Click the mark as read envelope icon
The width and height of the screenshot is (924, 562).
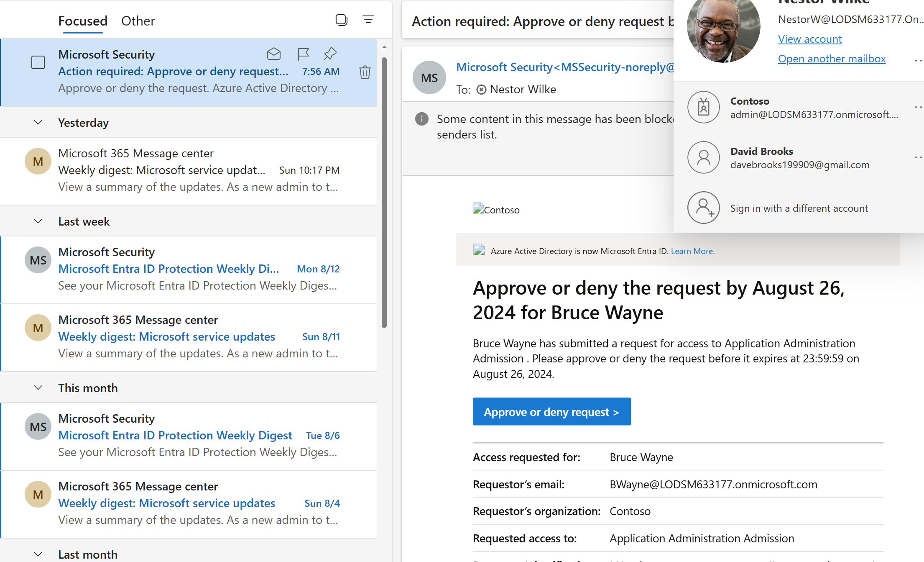[x=273, y=54]
